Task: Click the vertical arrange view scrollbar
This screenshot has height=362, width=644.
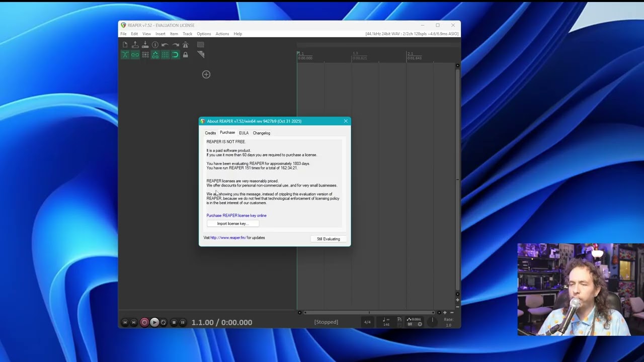Action: coord(457,180)
